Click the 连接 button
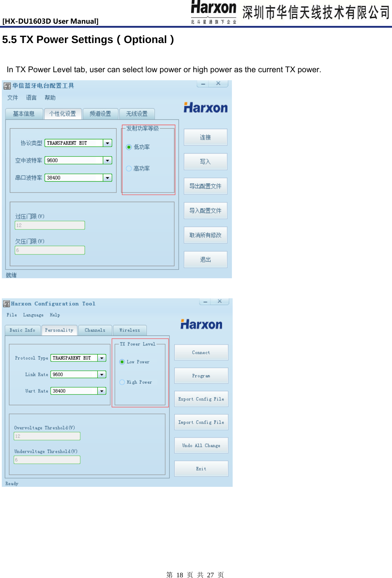The width and height of the screenshot is (392, 578). coord(205,137)
